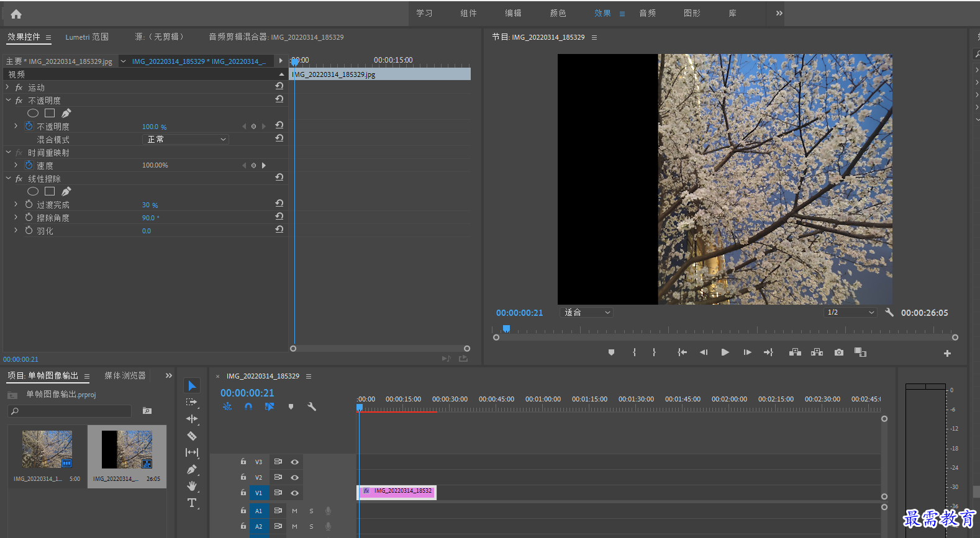Toggle V2 track output eye

tap(294, 477)
